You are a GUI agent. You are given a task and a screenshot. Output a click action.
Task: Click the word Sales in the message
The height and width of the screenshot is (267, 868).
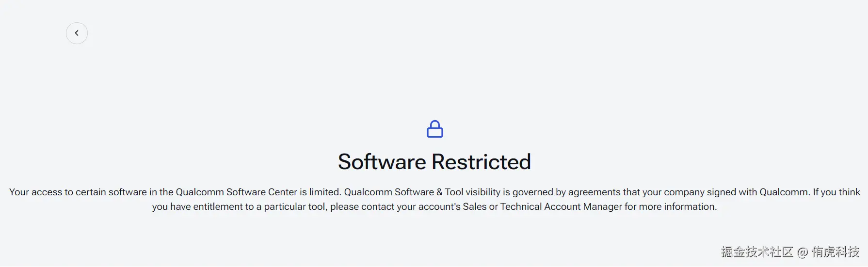click(x=474, y=206)
